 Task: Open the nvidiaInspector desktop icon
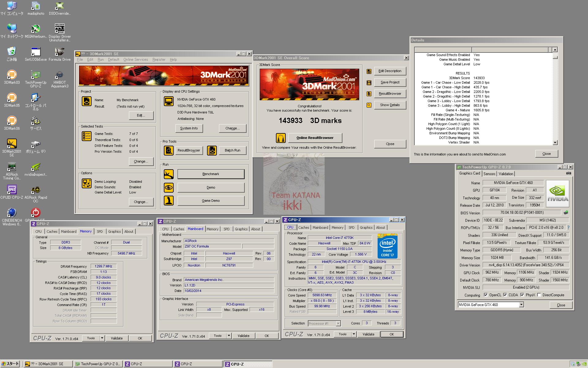[x=36, y=169]
